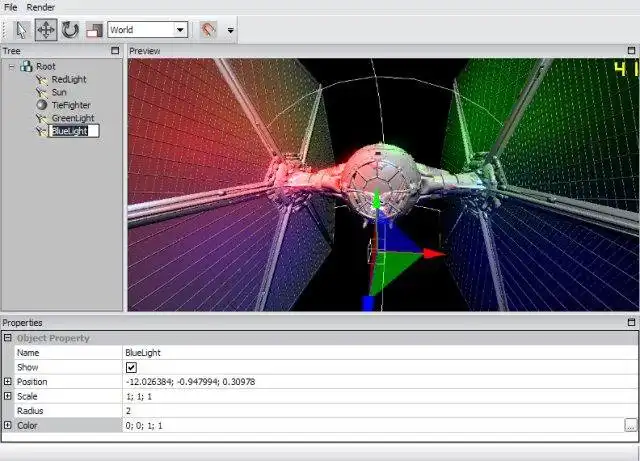This screenshot has height=461, width=640.
Task: Click the BlueLight rename field
Action: coord(74,131)
